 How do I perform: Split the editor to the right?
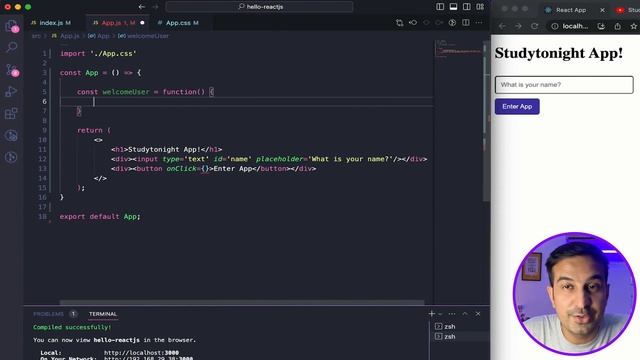coord(466,23)
